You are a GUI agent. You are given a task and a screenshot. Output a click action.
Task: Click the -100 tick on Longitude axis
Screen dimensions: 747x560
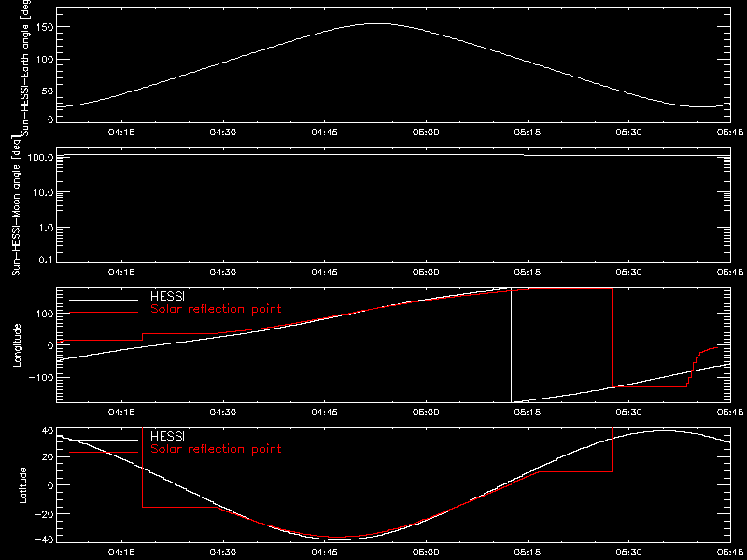[40, 377]
